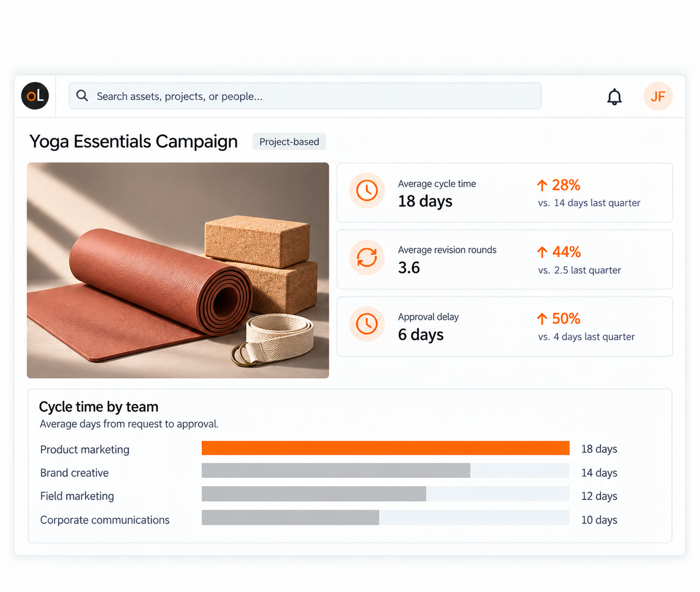700x592 pixels.
Task: Select the Yoga Essentials Campaign title
Action: tap(133, 141)
